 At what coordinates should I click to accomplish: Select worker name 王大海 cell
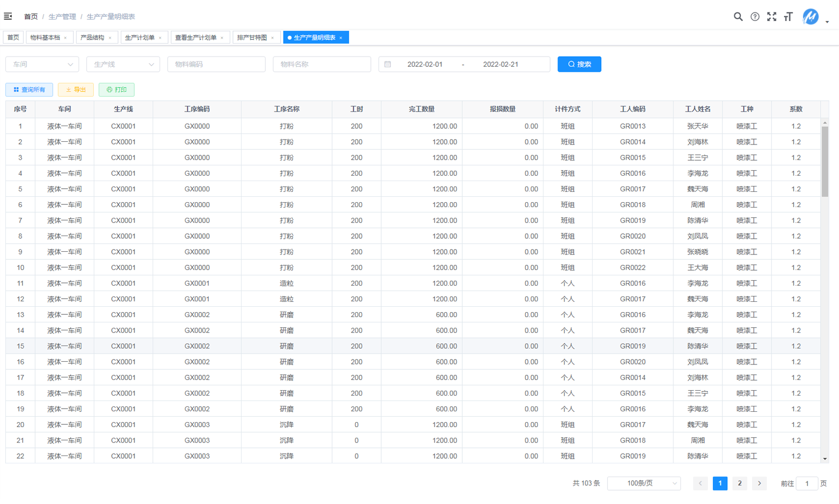(x=698, y=267)
